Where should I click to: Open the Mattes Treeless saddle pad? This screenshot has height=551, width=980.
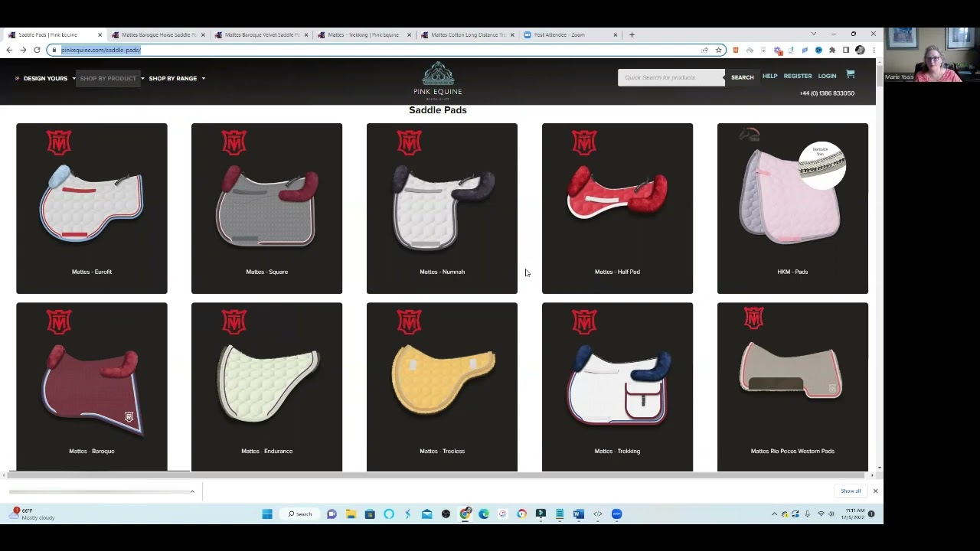pos(442,386)
